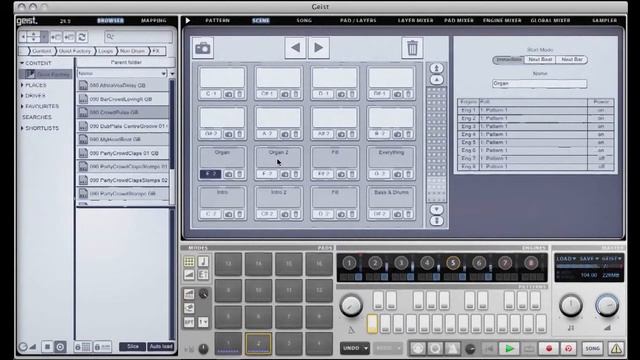
Task: Delete the scene using the large trash icon
Action: pos(412,48)
